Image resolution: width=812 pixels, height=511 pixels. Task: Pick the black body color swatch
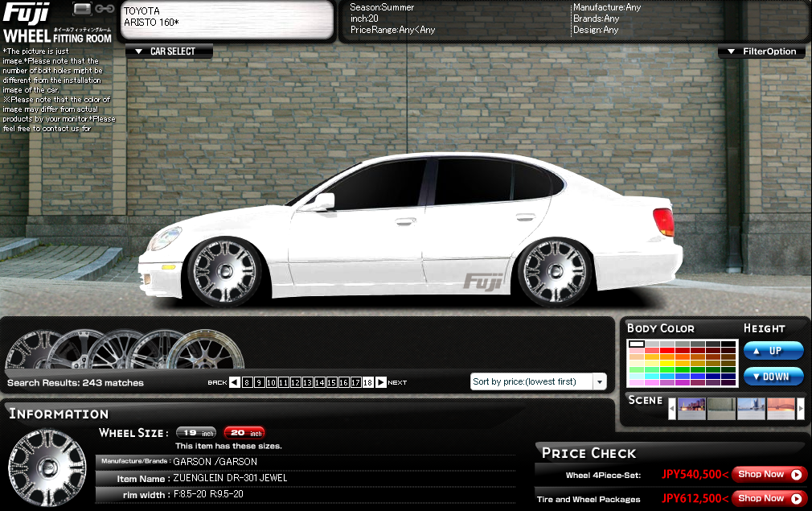click(x=728, y=344)
